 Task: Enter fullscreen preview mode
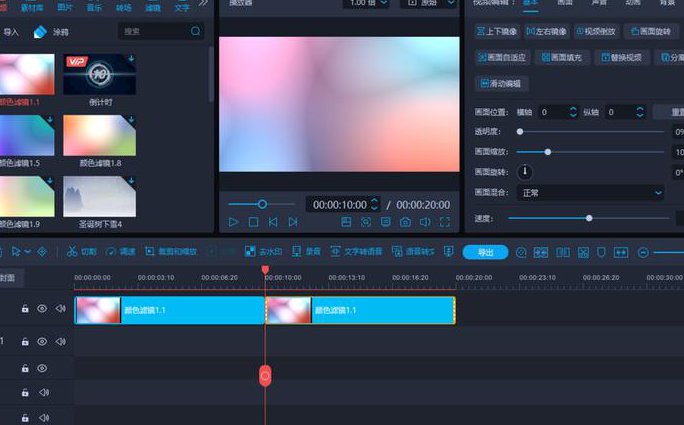(x=445, y=222)
